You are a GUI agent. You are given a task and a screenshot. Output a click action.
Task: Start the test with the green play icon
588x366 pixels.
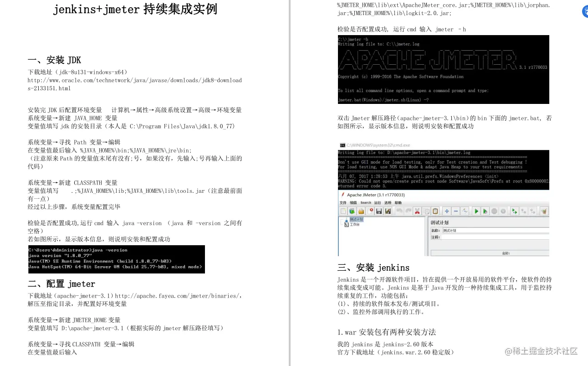pos(476,211)
